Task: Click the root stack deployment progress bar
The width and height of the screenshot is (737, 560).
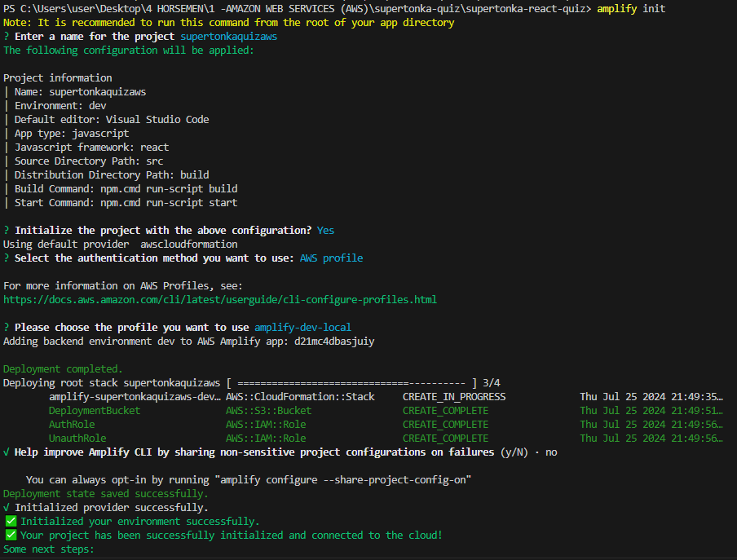Action: (x=351, y=383)
